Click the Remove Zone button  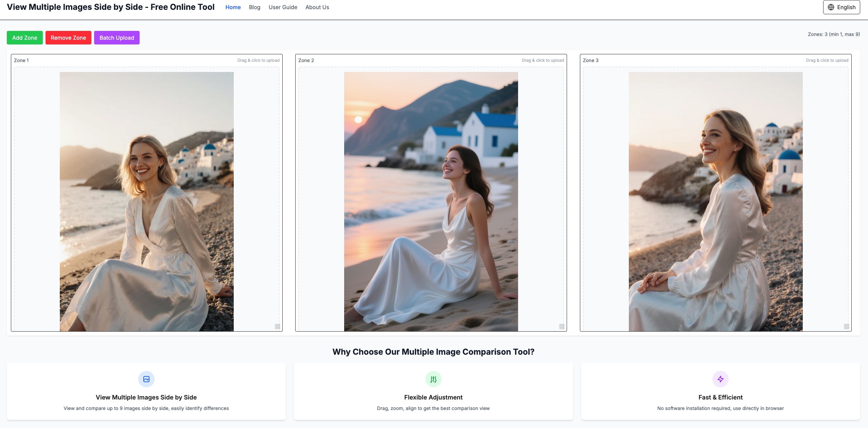tap(68, 38)
